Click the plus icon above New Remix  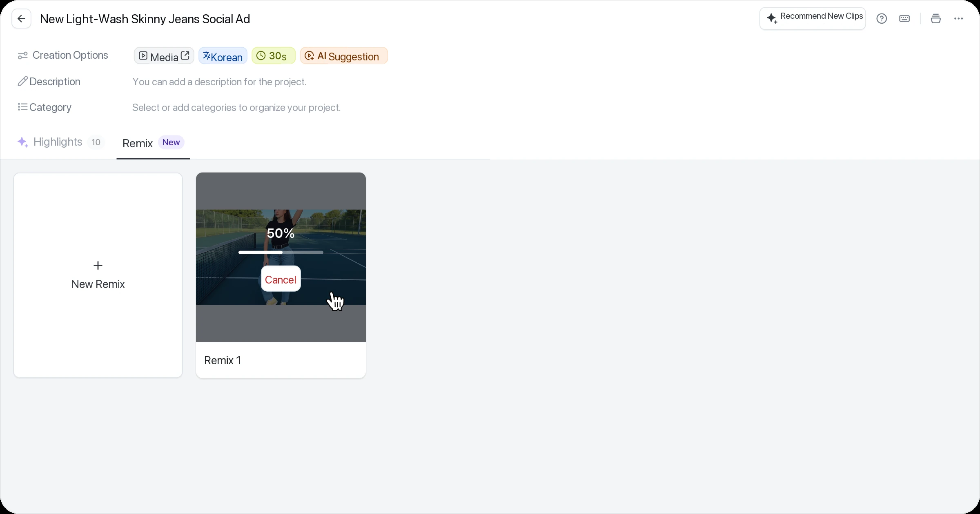click(x=98, y=266)
